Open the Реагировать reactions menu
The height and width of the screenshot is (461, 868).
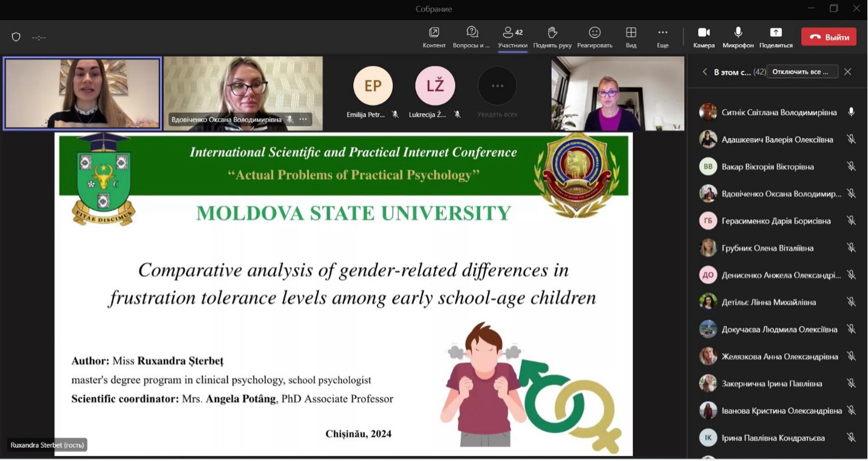(595, 37)
